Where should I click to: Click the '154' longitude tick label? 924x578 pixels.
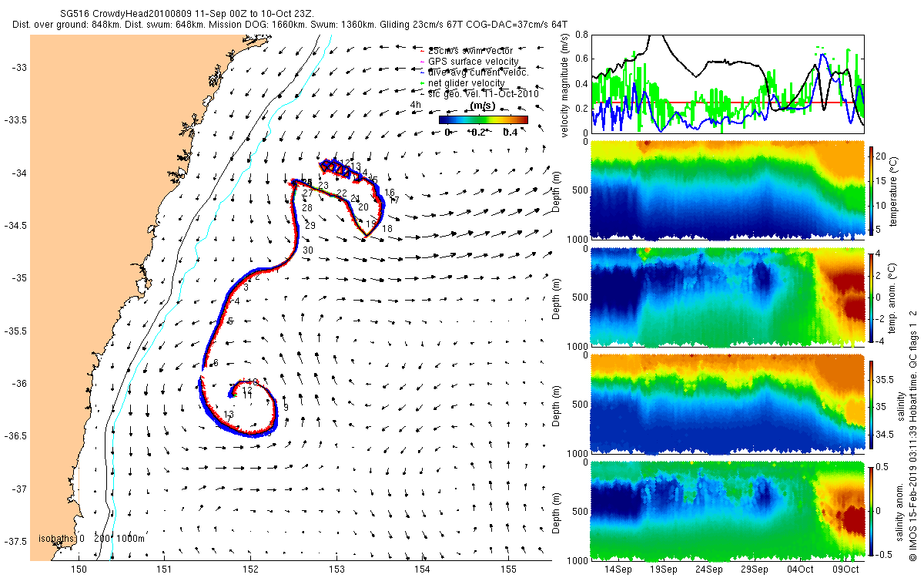click(x=422, y=569)
